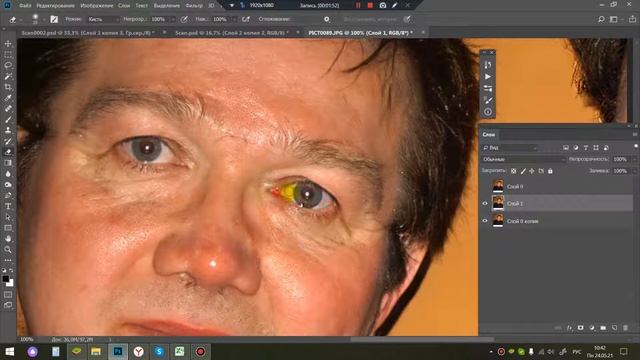The image size is (640, 360).
Task: Open the extra tools ellipsis in toolbar
Action: pos(8,260)
